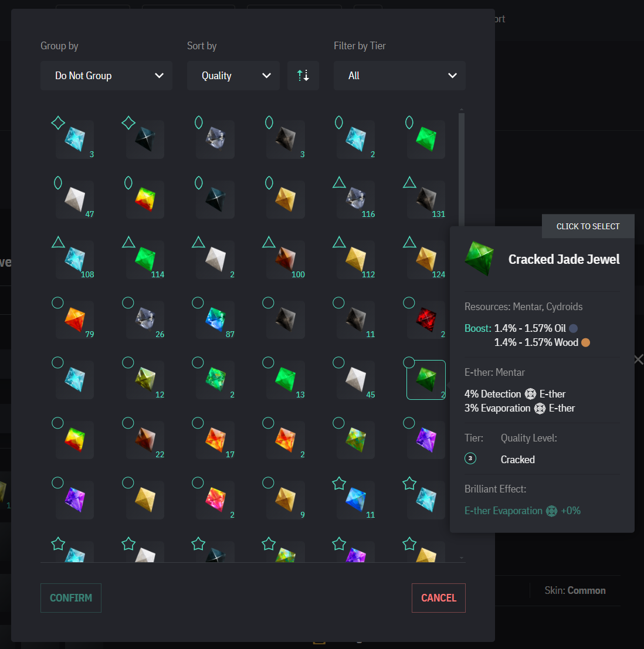Pick the white jewel with count 47
Viewport: 644px width, 649px height.
click(x=75, y=199)
